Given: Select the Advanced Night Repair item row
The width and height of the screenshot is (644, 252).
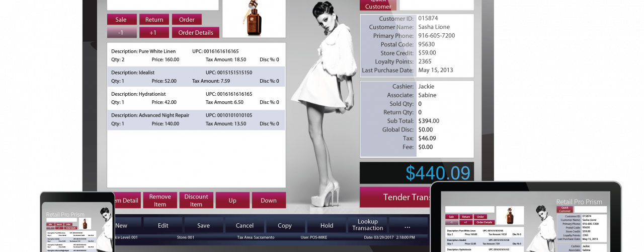Looking at the screenshot, I should pos(196,119).
